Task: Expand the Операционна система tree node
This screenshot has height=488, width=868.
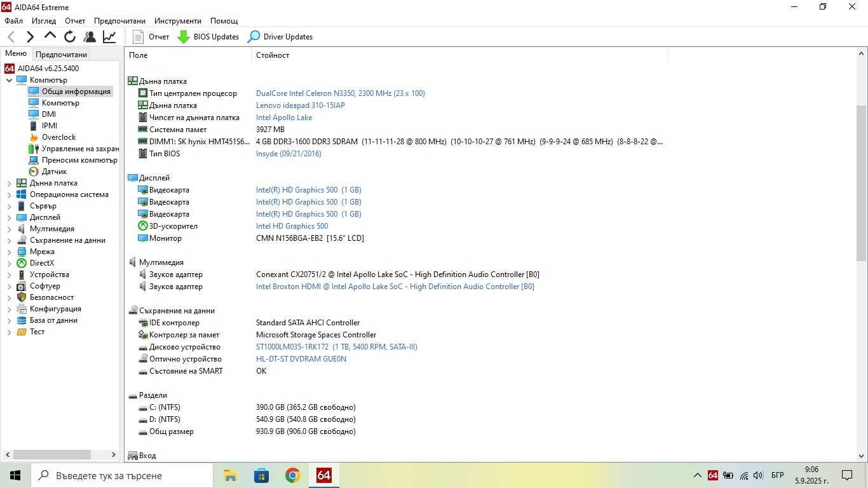Action: tap(10, 194)
